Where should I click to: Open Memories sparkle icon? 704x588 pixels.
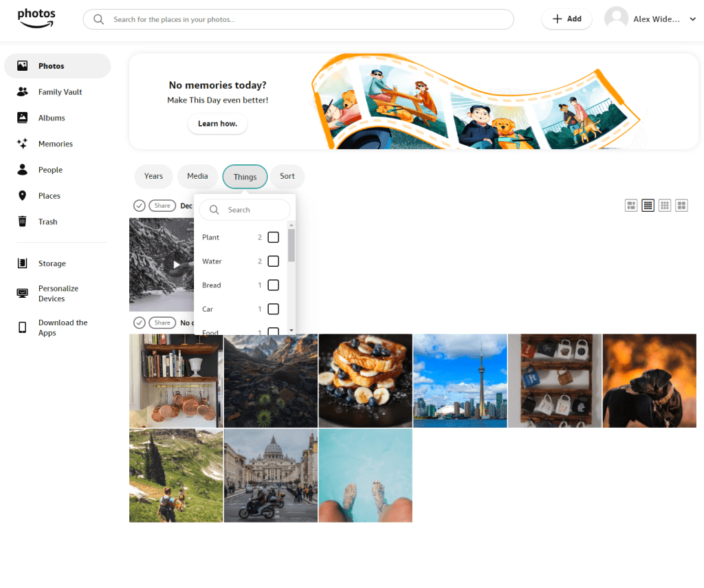22,144
